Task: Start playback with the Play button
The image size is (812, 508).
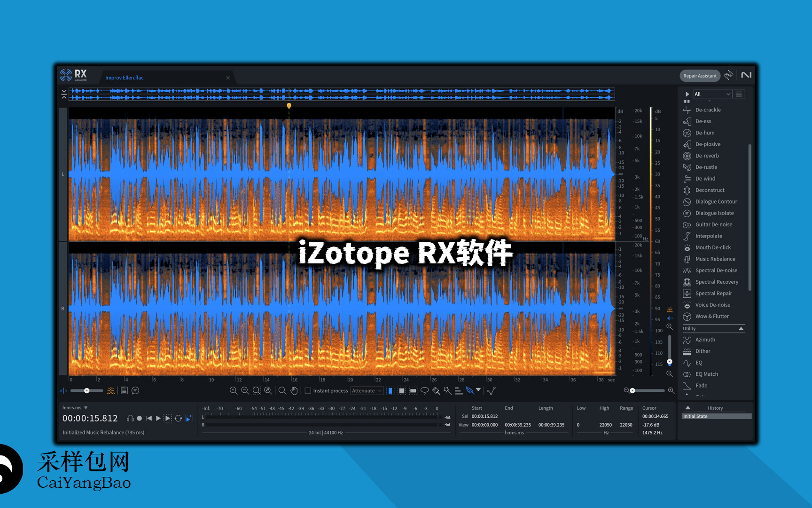Action: click(x=158, y=418)
